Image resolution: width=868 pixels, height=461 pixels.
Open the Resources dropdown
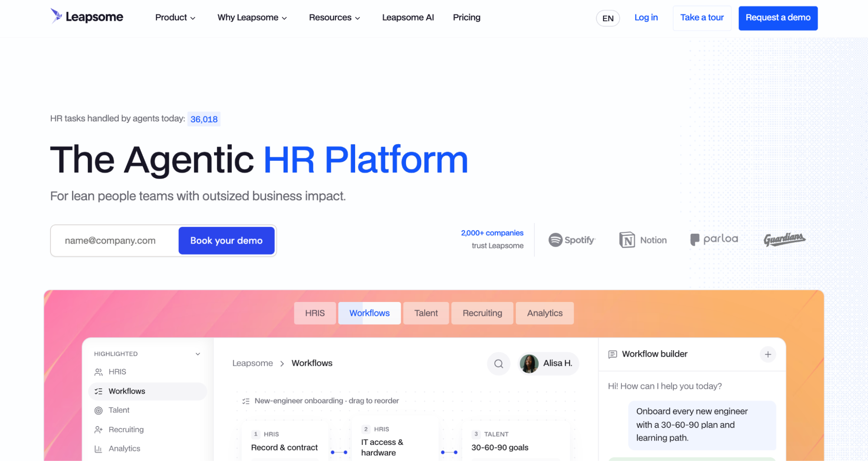(334, 17)
